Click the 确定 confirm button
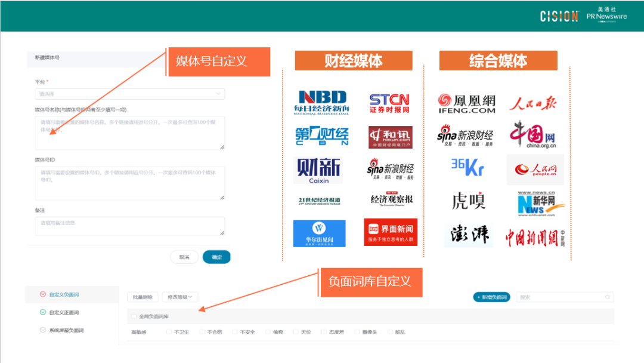This screenshot has height=363, width=644. coord(216,256)
